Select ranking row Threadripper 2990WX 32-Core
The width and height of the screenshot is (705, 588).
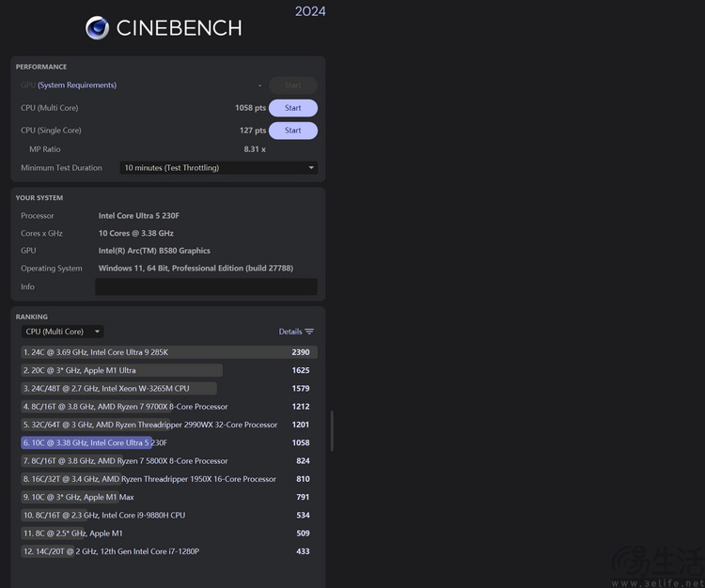(x=169, y=425)
